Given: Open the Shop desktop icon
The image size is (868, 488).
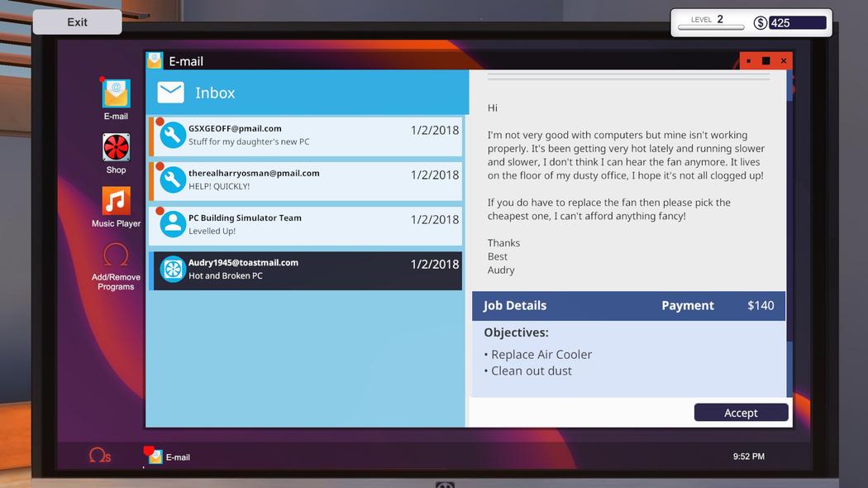Looking at the screenshot, I should (116, 148).
